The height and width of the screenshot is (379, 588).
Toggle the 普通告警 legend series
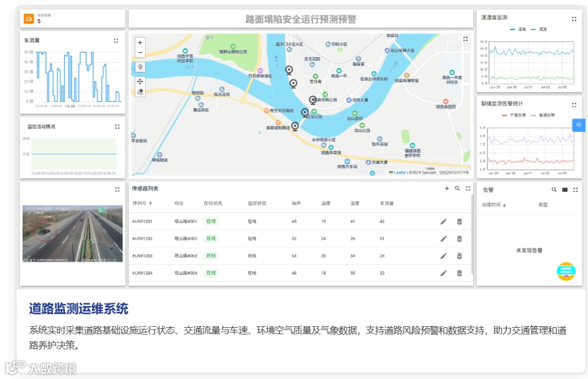[x=543, y=115]
